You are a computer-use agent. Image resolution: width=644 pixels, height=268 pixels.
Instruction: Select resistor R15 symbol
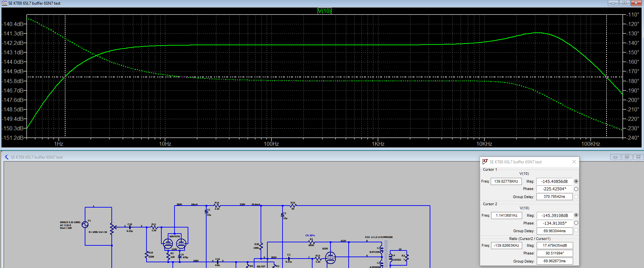click(x=293, y=206)
